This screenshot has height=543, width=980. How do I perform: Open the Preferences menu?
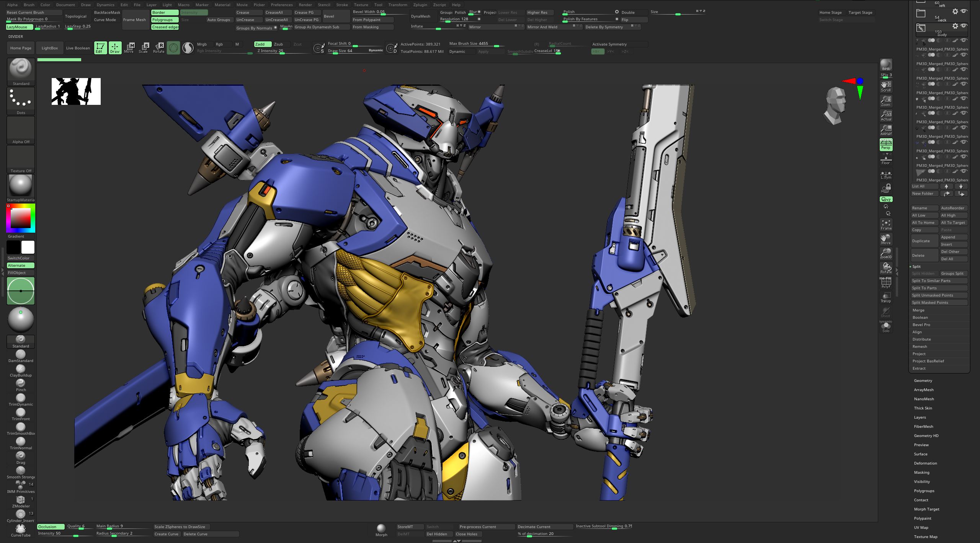[x=282, y=5]
